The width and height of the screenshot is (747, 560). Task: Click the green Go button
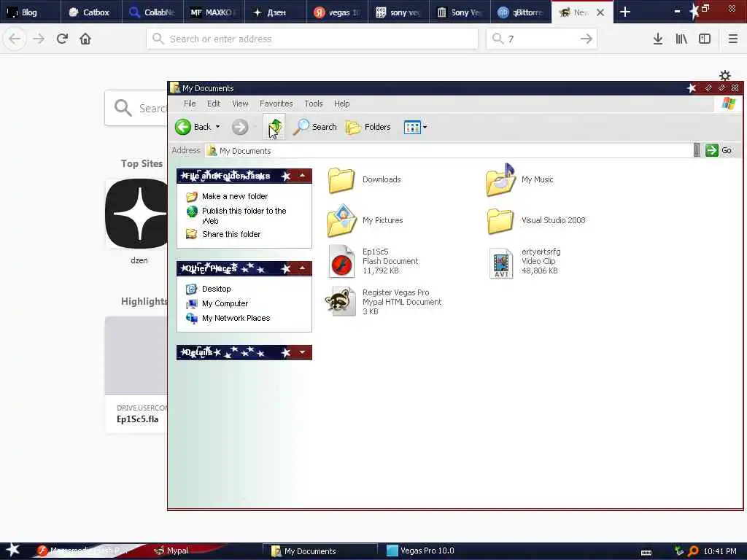[x=719, y=150]
